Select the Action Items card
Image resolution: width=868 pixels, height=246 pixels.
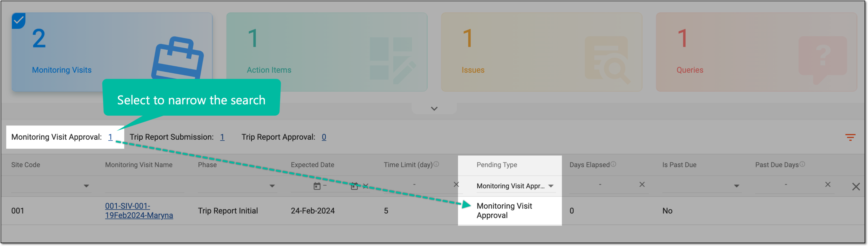[327, 52]
